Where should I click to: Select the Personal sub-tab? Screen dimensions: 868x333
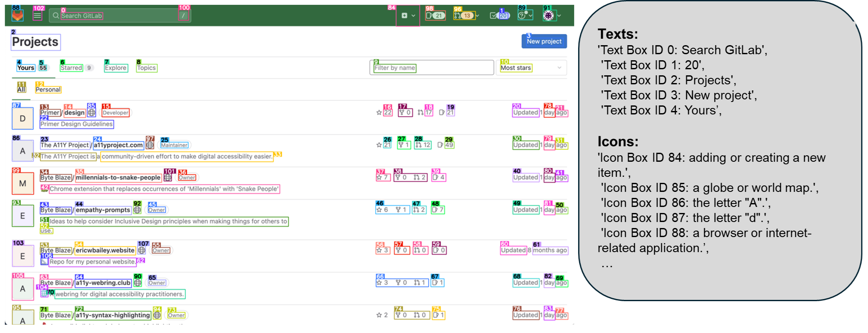(48, 89)
